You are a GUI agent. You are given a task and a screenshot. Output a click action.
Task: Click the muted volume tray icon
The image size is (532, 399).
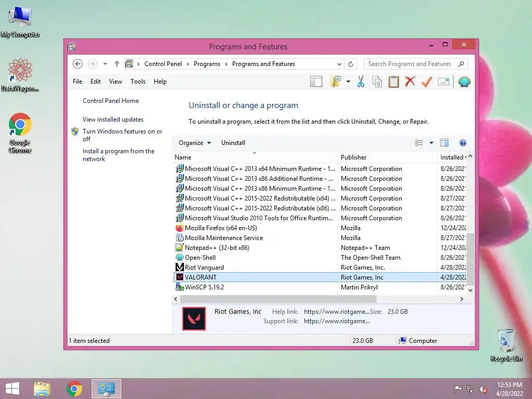coord(483,389)
